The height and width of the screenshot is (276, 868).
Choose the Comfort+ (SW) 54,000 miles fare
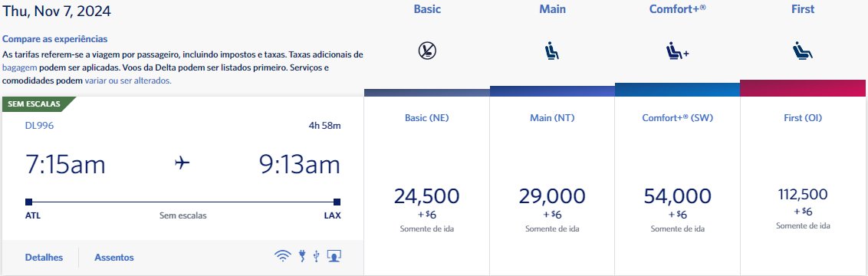point(677,186)
